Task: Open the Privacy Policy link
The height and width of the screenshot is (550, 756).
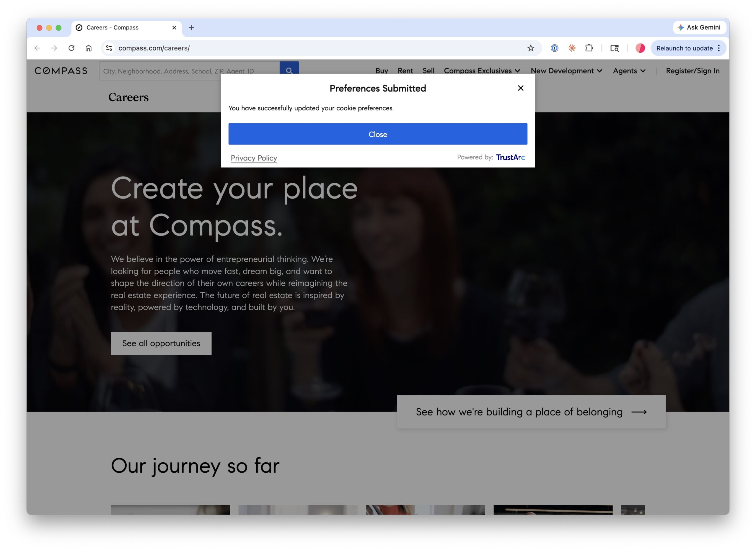Action: (x=254, y=158)
